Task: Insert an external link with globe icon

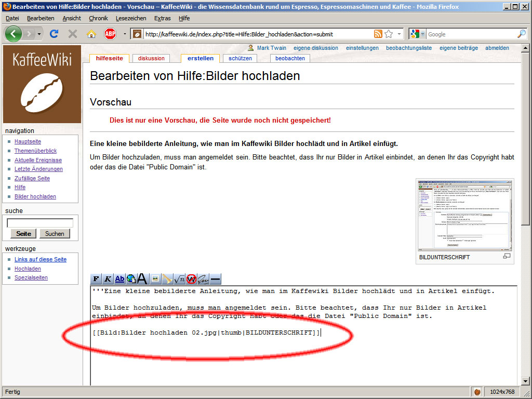Action: point(131,279)
